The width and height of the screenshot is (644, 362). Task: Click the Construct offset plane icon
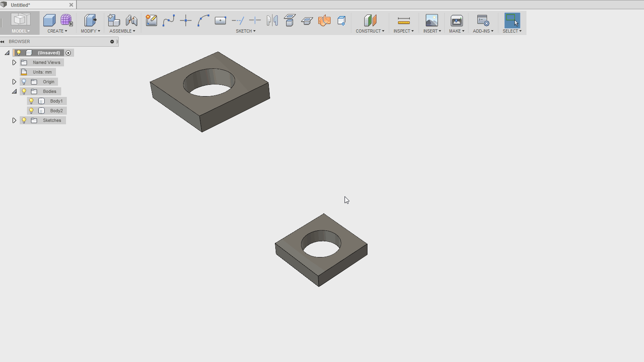[x=370, y=21]
